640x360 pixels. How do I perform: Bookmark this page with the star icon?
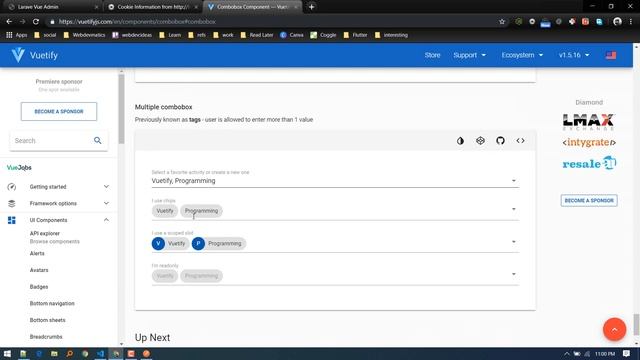click(502, 22)
